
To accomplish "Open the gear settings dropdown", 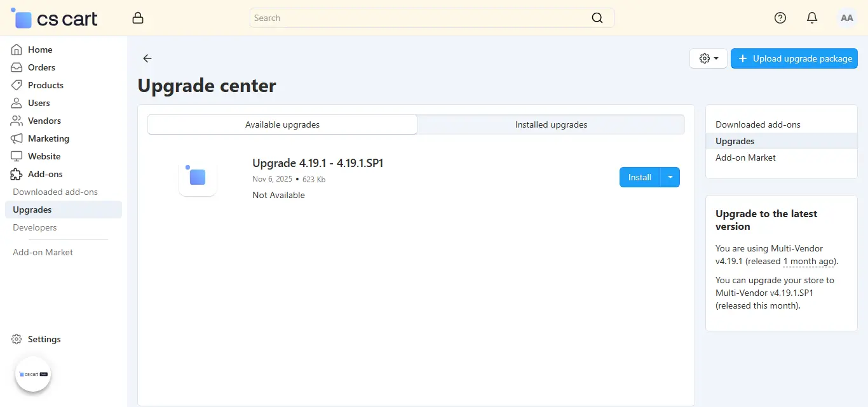I will [708, 58].
